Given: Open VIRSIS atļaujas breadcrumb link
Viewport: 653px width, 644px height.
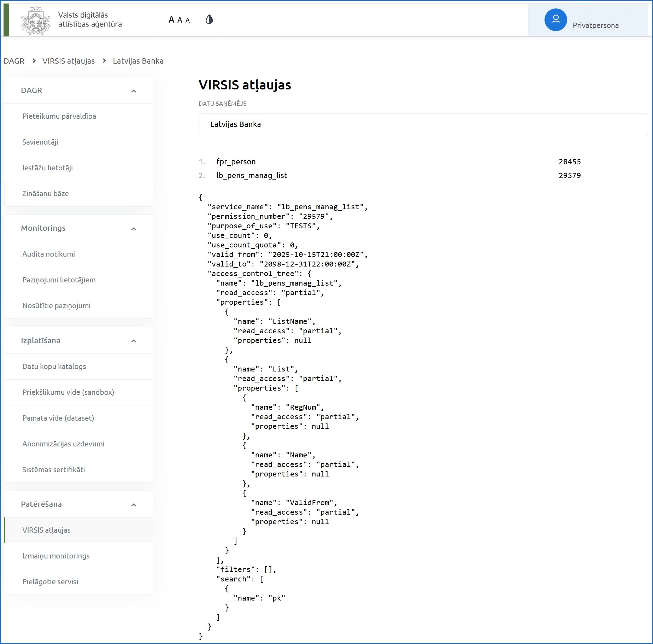Looking at the screenshot, I should 69,61.
